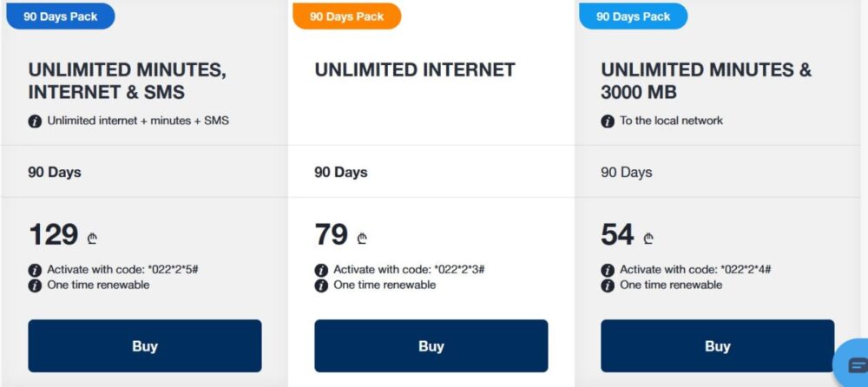Click 'One time renewable' info icon under 54 plan
This screenshot has height=387, width=868.
coord(608,285)
